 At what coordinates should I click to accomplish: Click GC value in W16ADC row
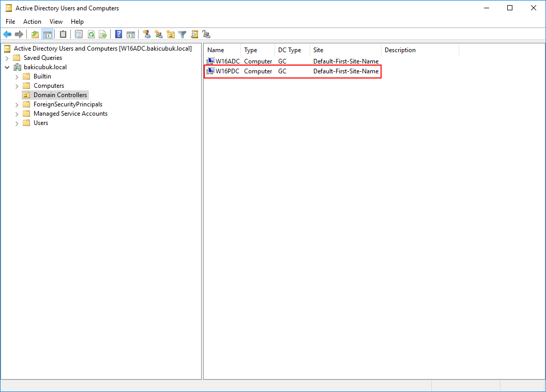click(x=282, y=61)
